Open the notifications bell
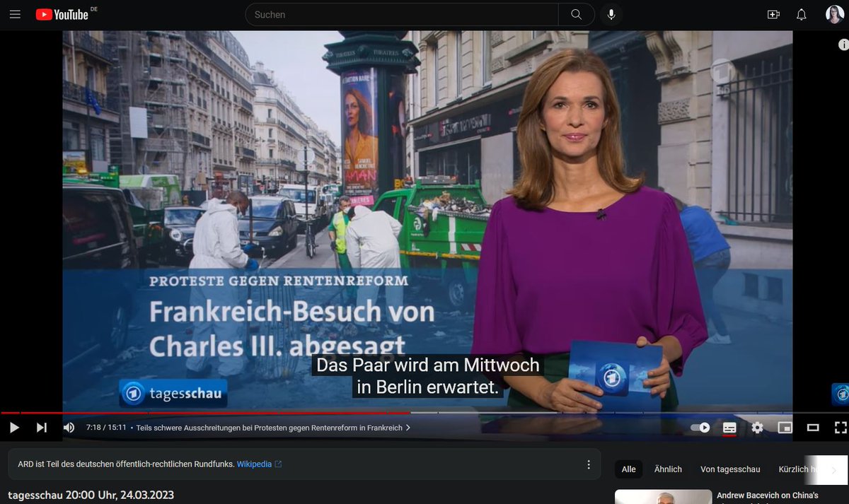Screen dimensions: 849x504 (x=802, y=14)
